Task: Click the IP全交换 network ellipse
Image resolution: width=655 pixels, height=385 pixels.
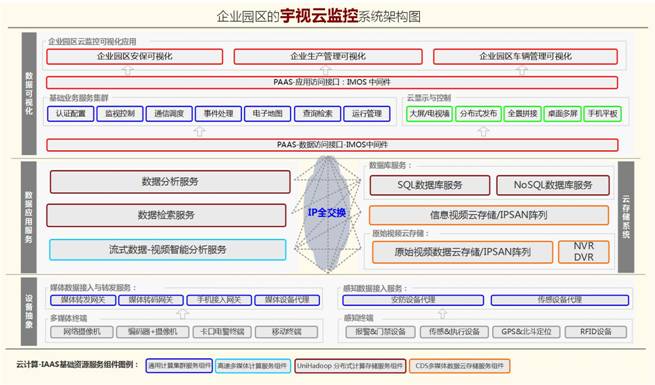Action: (327, 213)
